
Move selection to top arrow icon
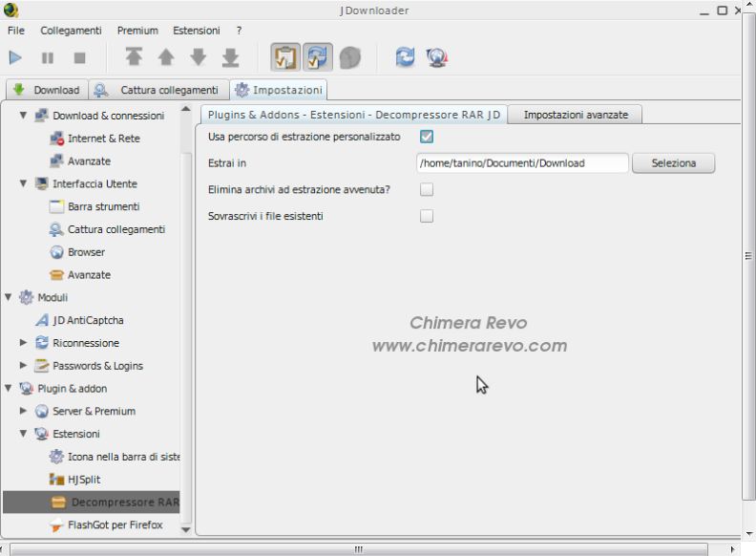(x=134, y=57)
